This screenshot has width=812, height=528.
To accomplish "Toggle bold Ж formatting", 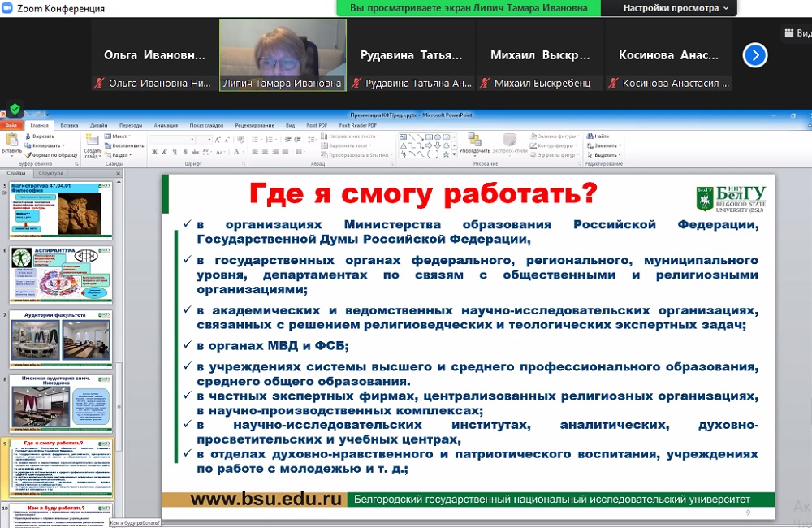I will click(153, 154).
